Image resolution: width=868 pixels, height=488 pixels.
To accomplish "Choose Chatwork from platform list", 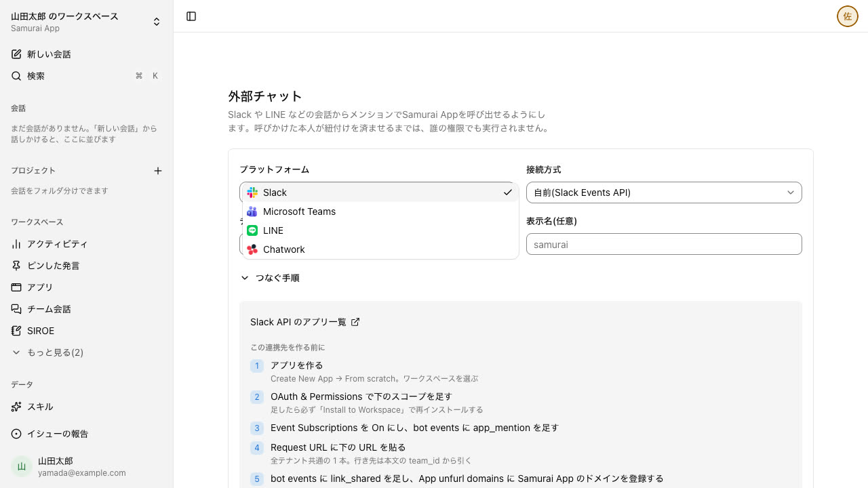I will coord(380,249).
